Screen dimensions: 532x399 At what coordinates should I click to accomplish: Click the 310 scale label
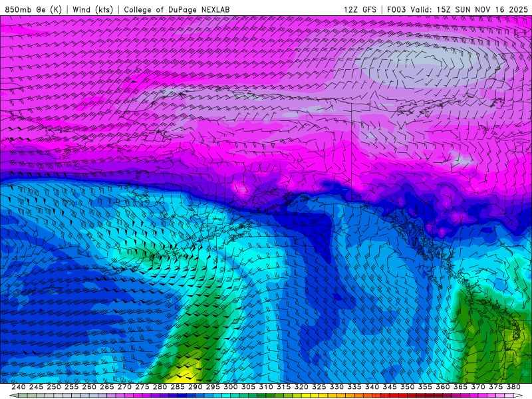click(x=265, y=387)
